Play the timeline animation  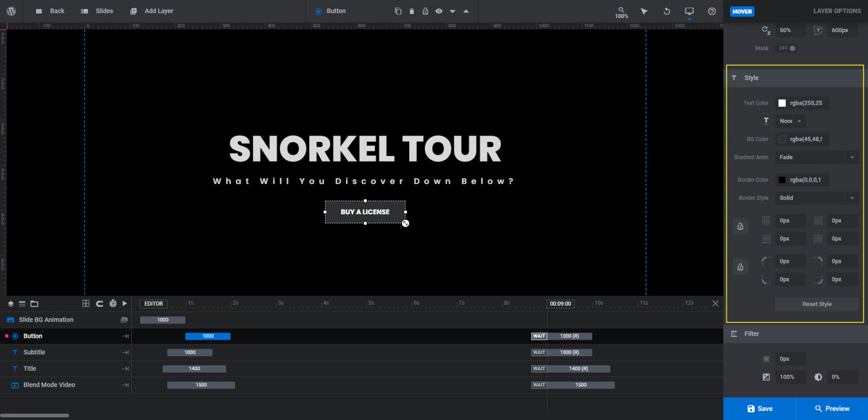click(x=124, y=304)
